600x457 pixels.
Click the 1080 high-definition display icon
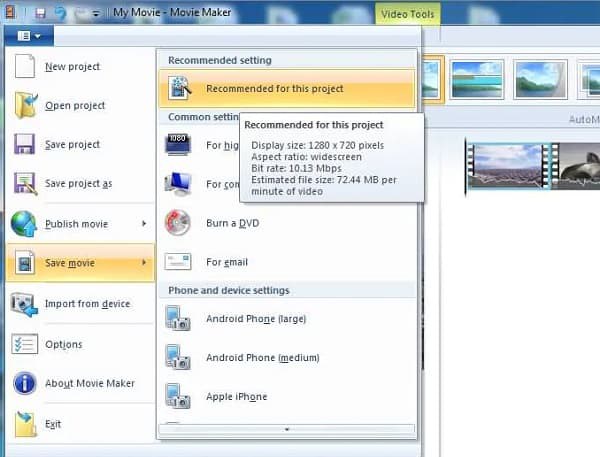[178, 144]
